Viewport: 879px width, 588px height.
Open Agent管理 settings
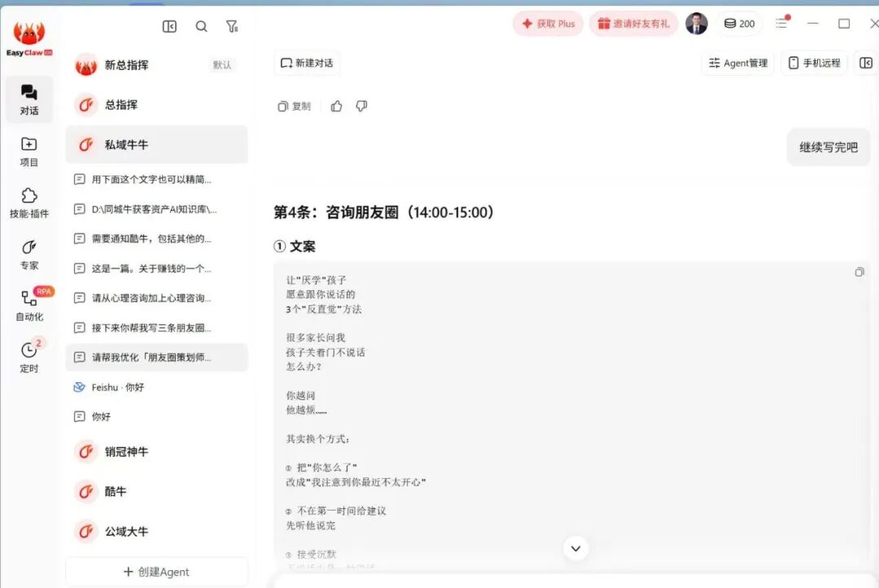(x=737, y=63)
